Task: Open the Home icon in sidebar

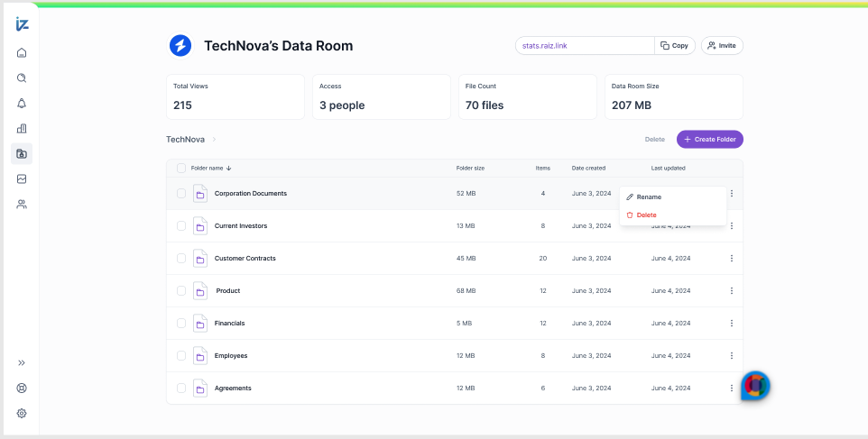Action: coord(22,52)
